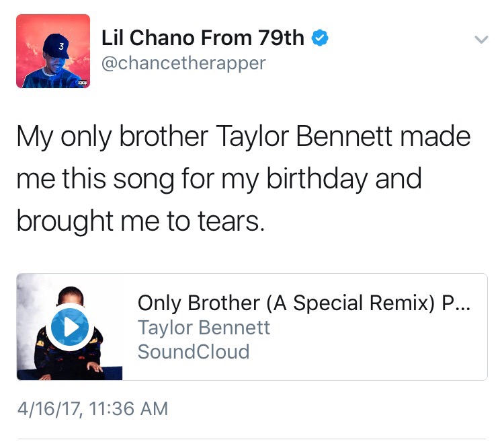Viewport: 504px width, 444px height.
Task: Open Lil Chano's profile picture
Action: pos(53,51)
